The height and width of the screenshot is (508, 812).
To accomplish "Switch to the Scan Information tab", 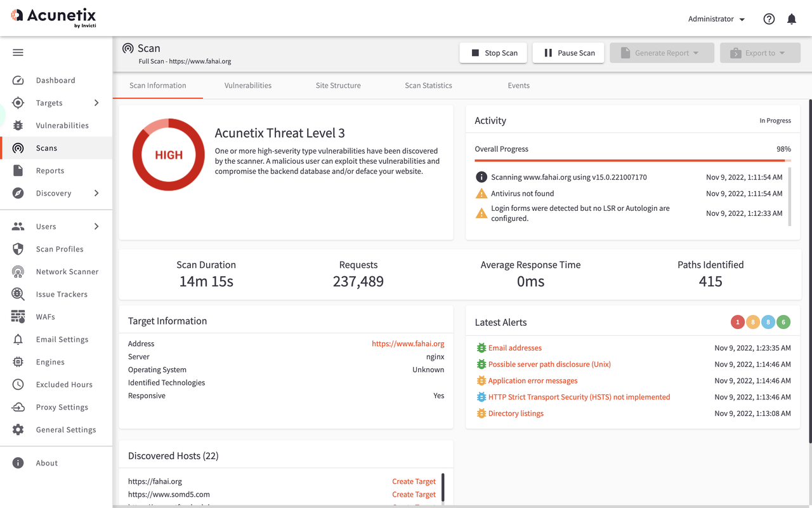I will [x=158, y=86].
